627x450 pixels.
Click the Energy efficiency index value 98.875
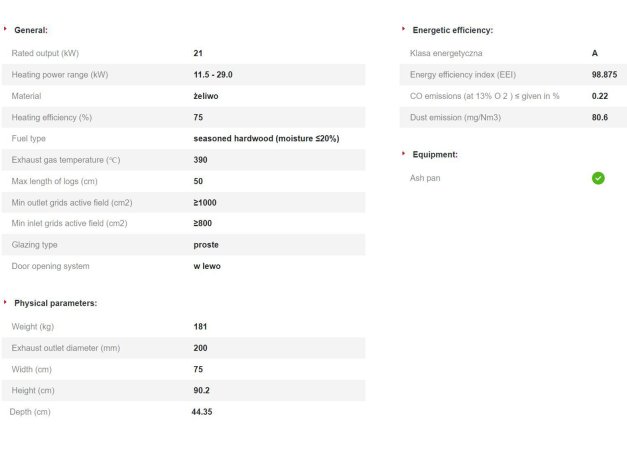click(603, 75)
